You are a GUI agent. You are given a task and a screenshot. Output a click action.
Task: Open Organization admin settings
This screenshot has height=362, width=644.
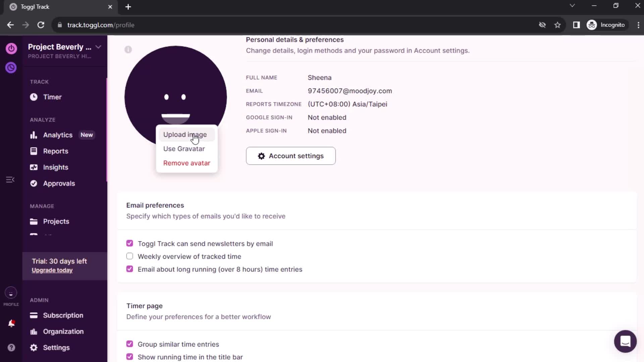[63, 331]
